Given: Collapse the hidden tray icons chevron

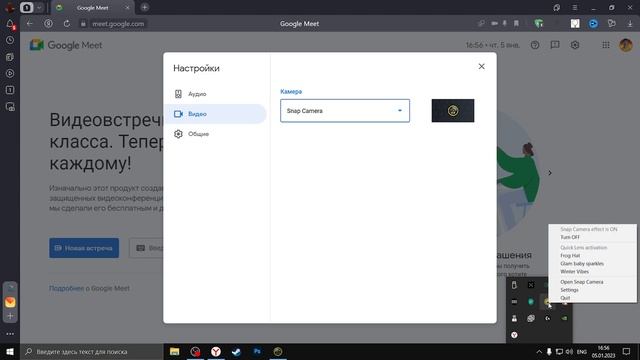Looking at the screenshot, I should coord(539,351).
